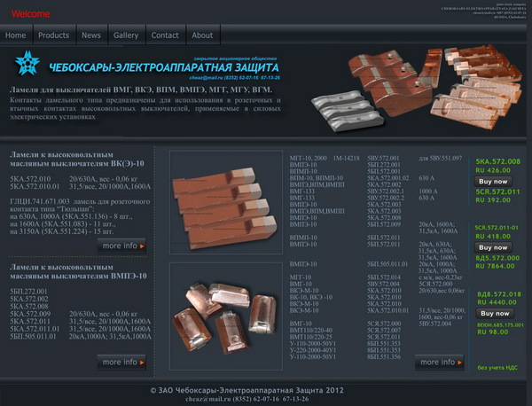532x406 pixels.
Task: Open the Gallery page
Action: [126, 35]
